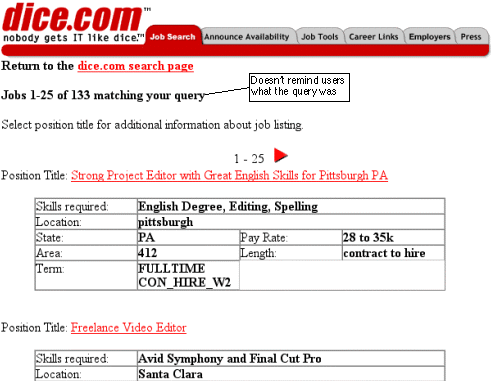
Task: Click the 'Santa Clara' location cell
Action: click(x=291, y=374)
